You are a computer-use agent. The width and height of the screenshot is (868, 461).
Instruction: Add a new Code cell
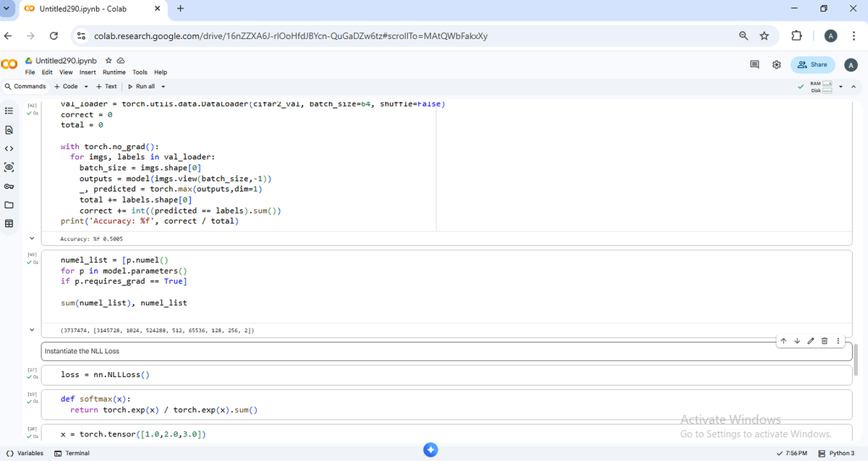click(x=67, y=87)
